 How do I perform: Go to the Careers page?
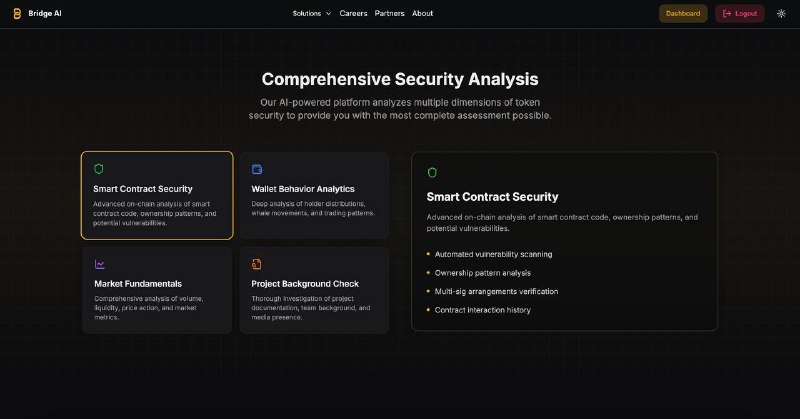353,14
